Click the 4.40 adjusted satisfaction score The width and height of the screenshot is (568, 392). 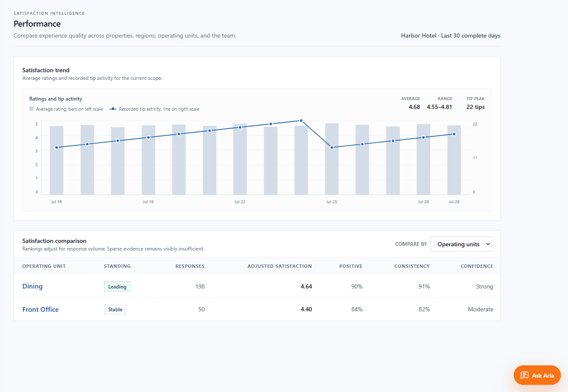(306, 309)
